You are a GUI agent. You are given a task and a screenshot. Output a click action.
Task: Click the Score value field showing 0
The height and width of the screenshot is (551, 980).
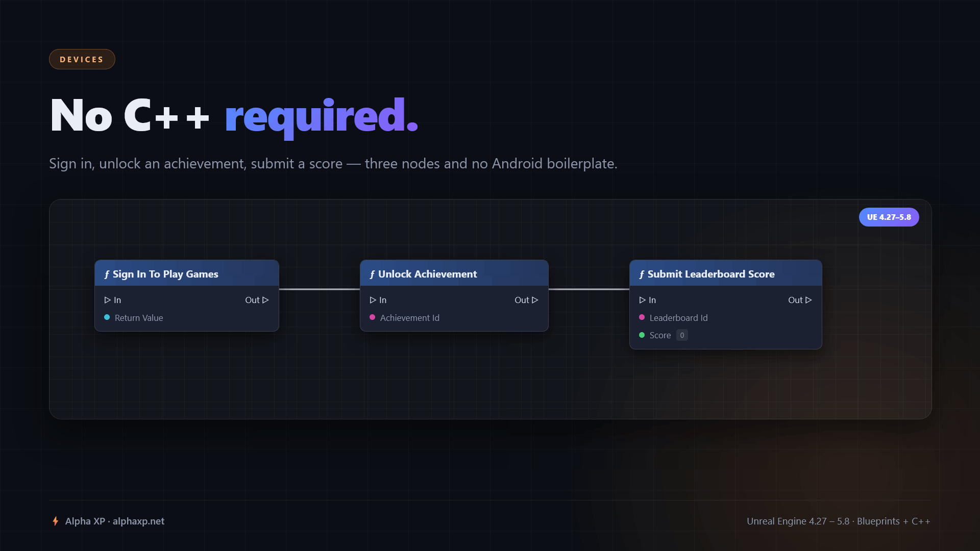(682, 335)
